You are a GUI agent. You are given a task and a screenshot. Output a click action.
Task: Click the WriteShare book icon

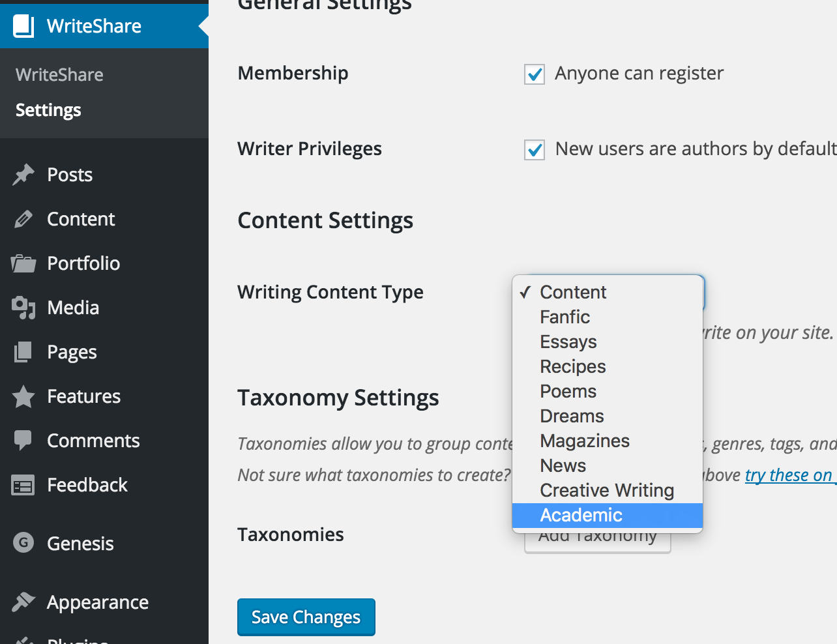23,26
